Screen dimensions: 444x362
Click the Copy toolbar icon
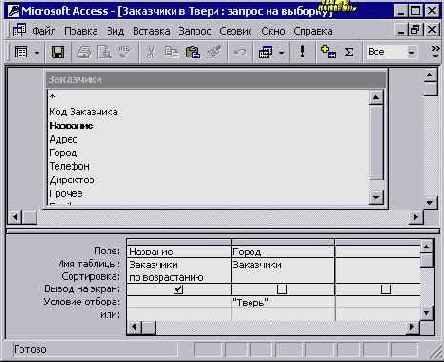pyautogui.click(x=171, y=52)
